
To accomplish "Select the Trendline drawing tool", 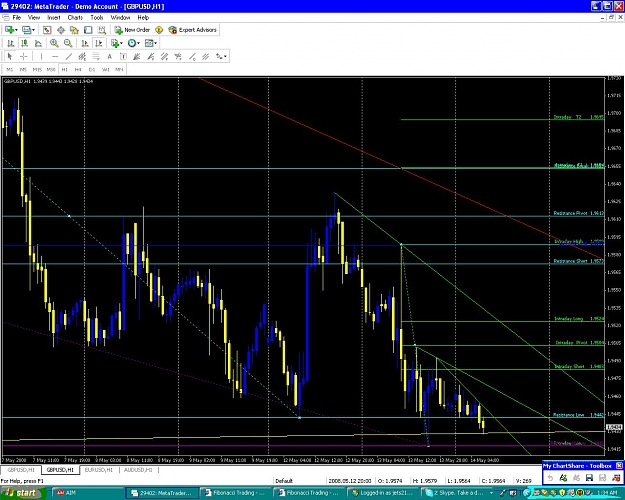I will point(69,57).
